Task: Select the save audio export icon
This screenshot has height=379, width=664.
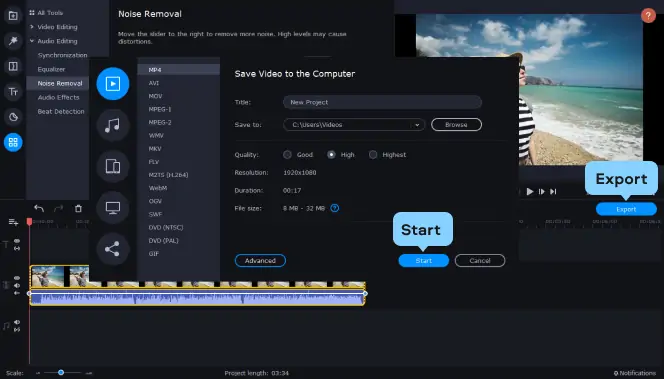Action: [x=112, y=125]
